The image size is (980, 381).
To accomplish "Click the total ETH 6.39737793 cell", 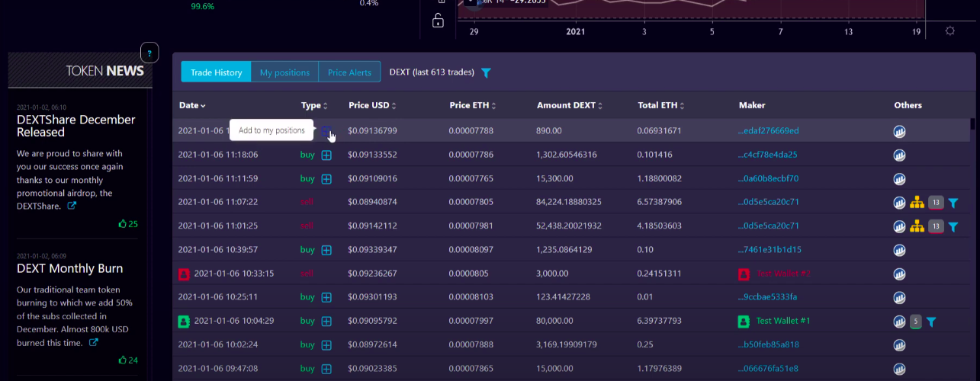I will [660, 321].
